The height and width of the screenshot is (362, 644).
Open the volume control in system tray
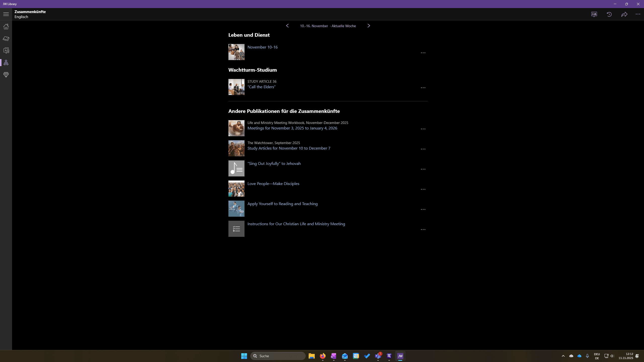click(x=612, y=356)
